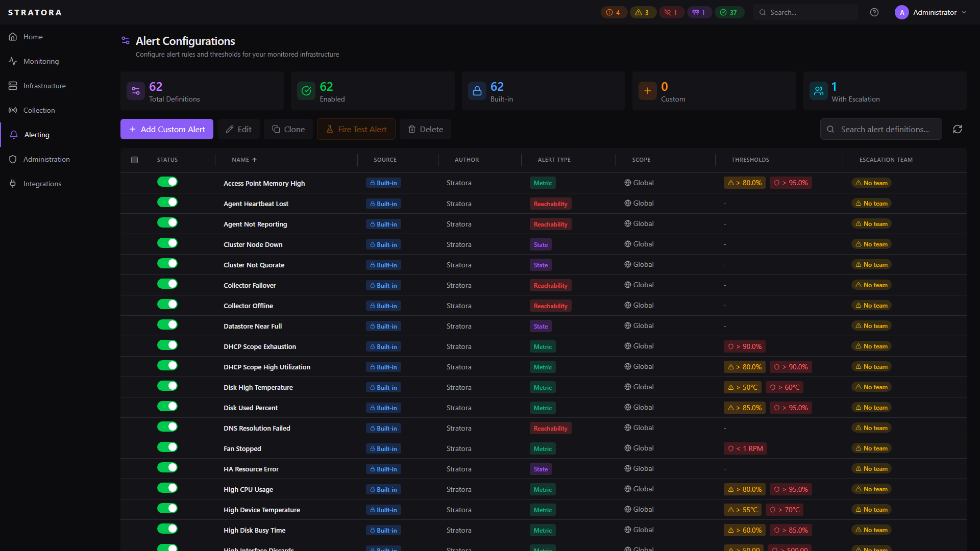Viewport: 980px width, 551px height.
Task: Click the Integrations plug icon in sidebar
Action: click(x=13, y=184)
